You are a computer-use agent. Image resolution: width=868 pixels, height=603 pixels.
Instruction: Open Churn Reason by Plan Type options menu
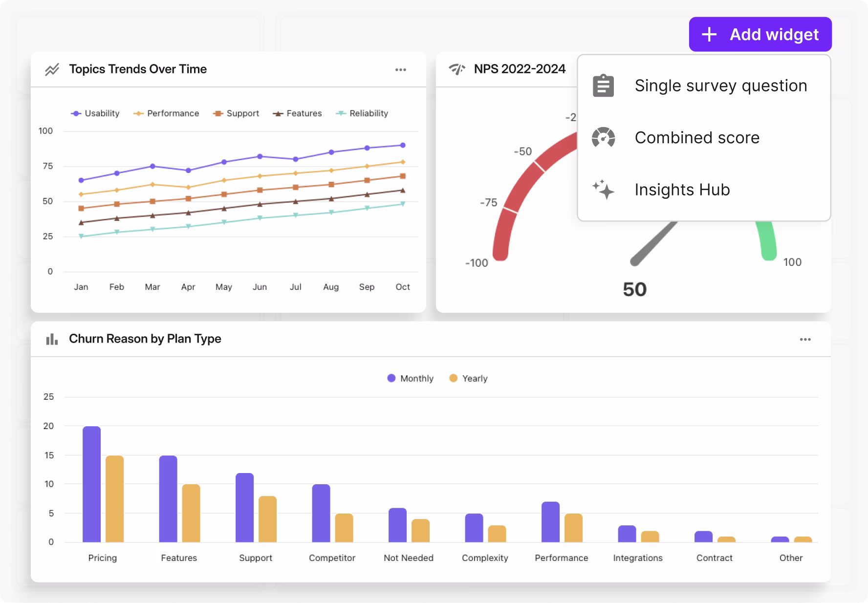click(805, 340)
